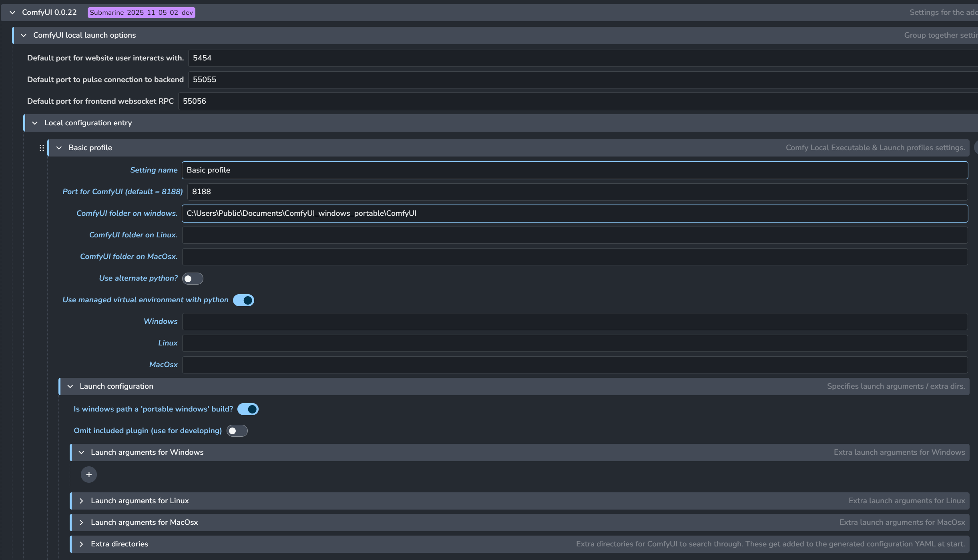
Task: Click 'Comfy Local Executable & Launch profiles settings.' description
Action: coord(875,148)
